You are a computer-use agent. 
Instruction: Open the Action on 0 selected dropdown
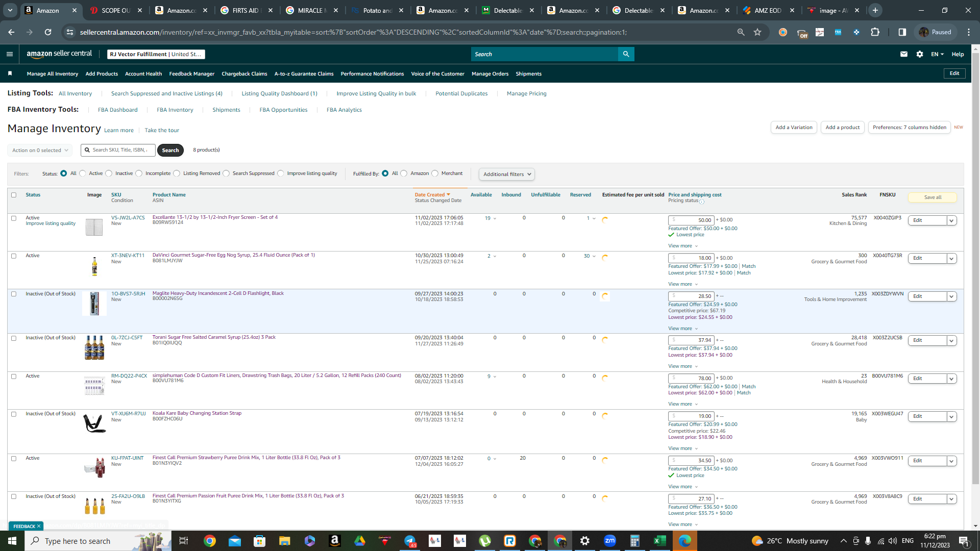[x=40, y=151]
